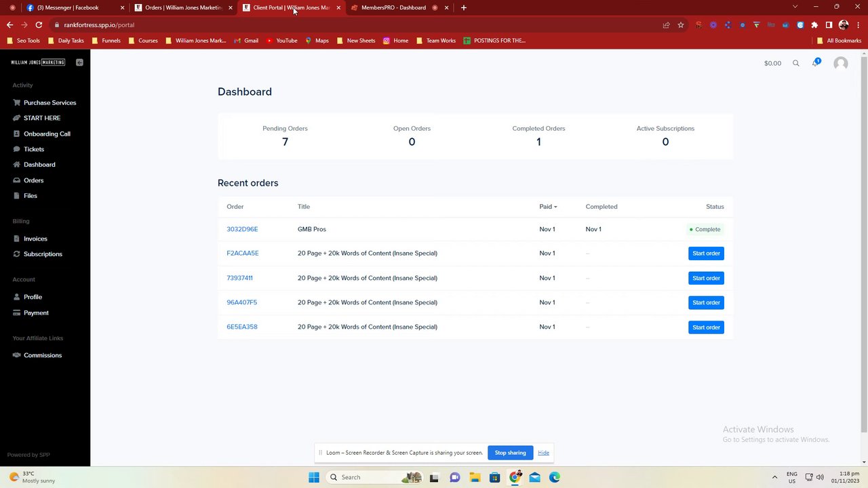Open a new browser tab
This screenshot has height=488, width=868.
464,7
